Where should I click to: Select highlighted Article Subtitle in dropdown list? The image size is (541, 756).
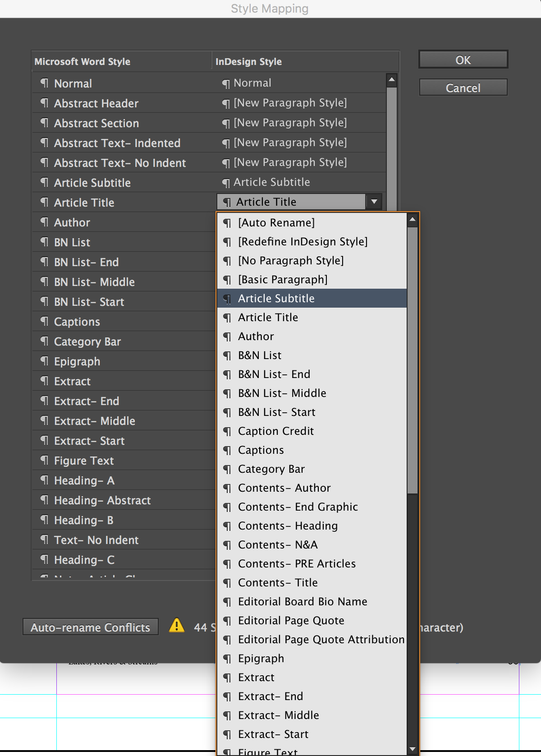pyautogui.click(x=312, y=298)
